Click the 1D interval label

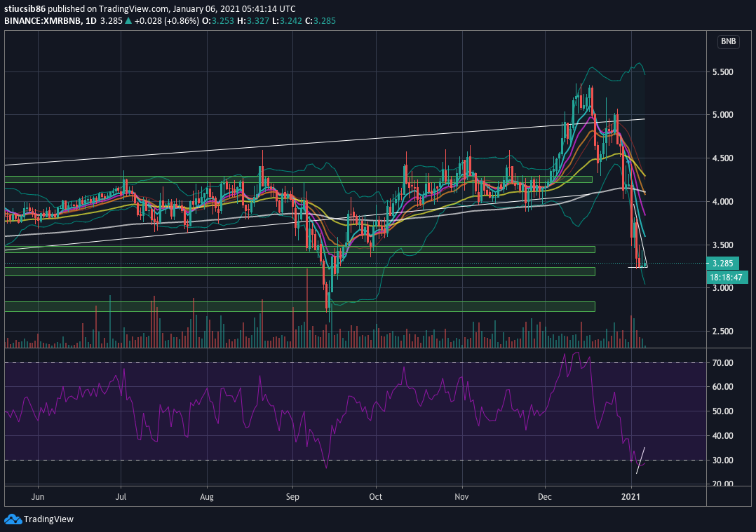click(x=90, y=21)
